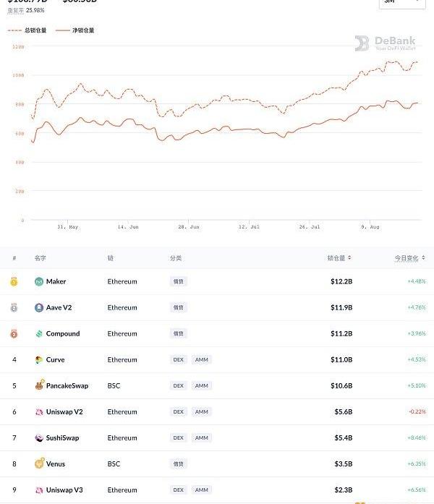Click the PancakeSwap bunny icon
Viewport: 434px width, 504px height.
point(39,385)
